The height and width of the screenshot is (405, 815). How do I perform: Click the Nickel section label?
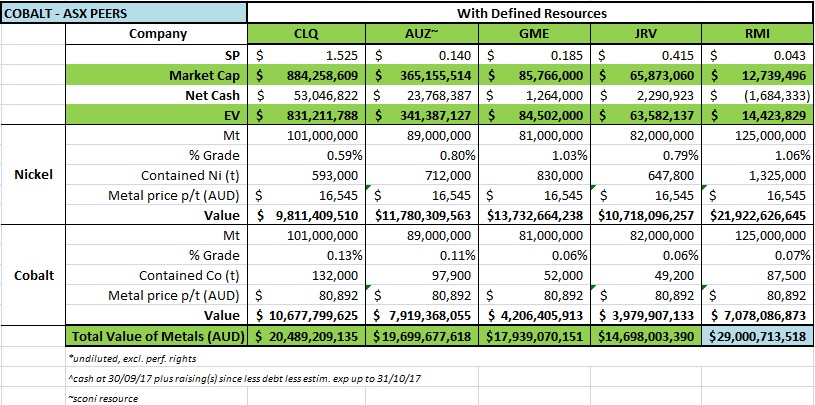click(33, 175)
